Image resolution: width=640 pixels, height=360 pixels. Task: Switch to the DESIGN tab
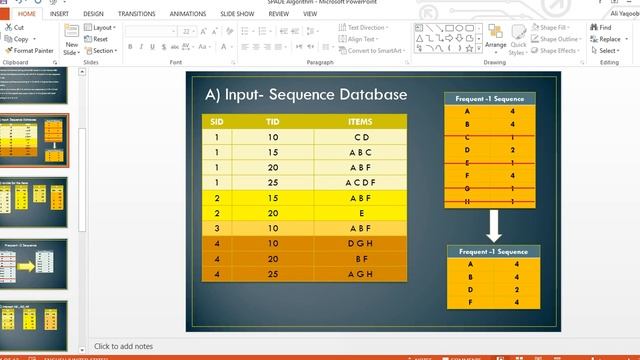coord(93,14)
